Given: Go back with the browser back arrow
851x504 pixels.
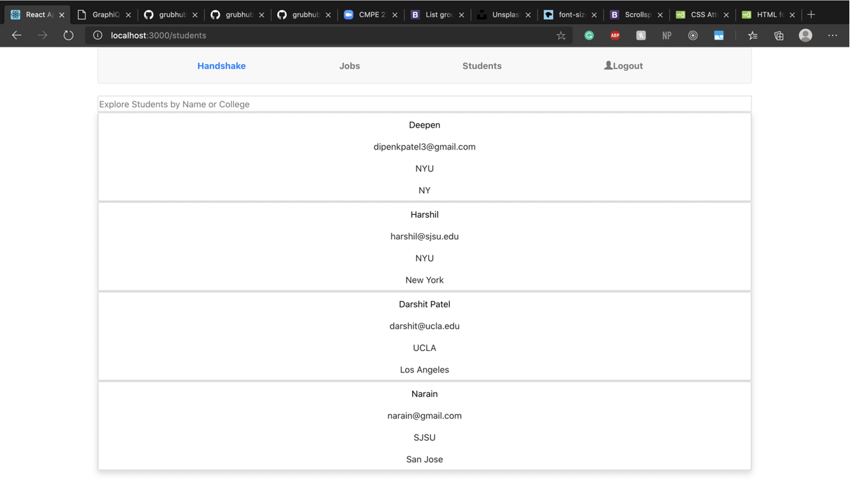Looking at the screenshot, I should [x=17, y=35].
